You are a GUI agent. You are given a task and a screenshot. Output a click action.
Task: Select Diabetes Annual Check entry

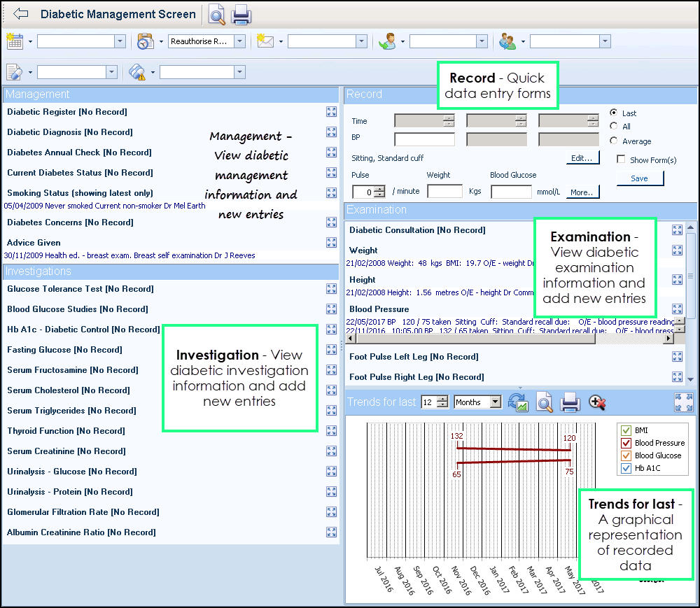(x=78, y=153)
